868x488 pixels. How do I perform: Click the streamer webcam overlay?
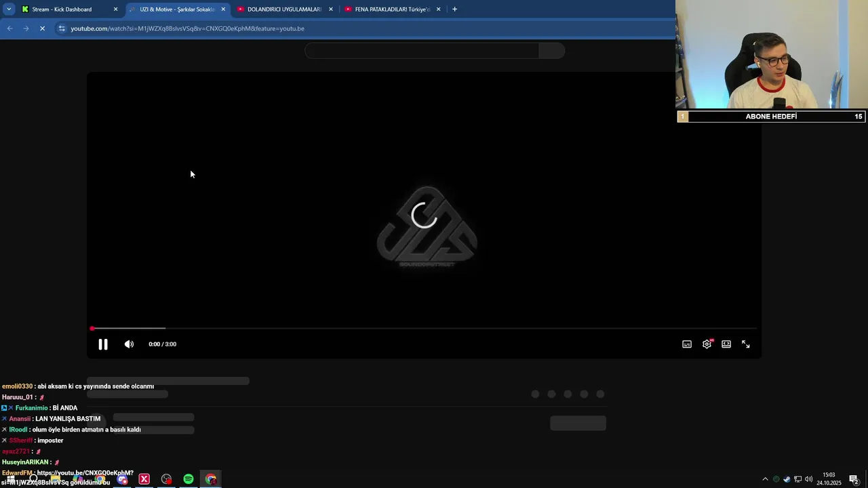tap(772, 55)
